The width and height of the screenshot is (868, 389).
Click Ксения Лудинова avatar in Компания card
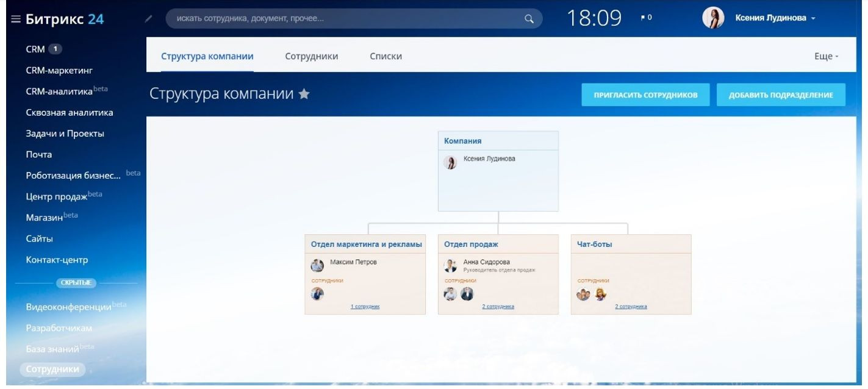click(x=450, y=162)
